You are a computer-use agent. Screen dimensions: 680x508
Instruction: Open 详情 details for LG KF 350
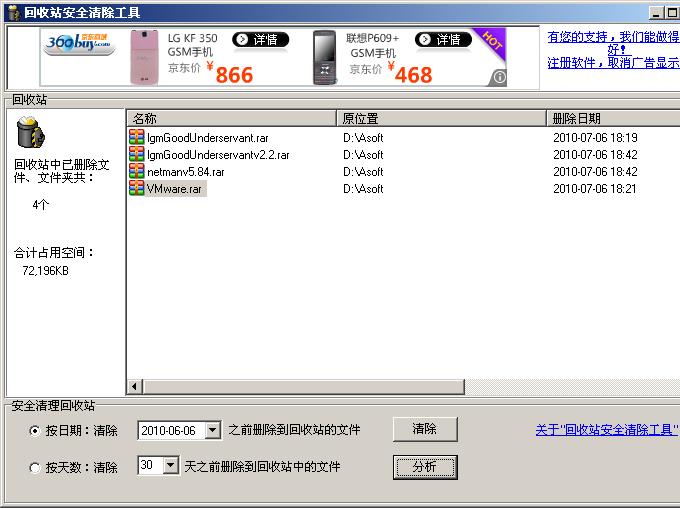tap(260, 40)
